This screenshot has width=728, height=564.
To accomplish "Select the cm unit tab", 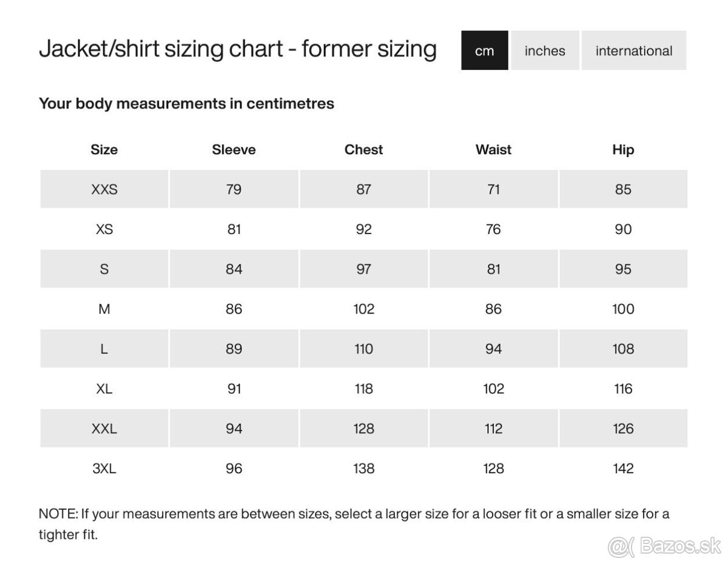I will 484,51.
